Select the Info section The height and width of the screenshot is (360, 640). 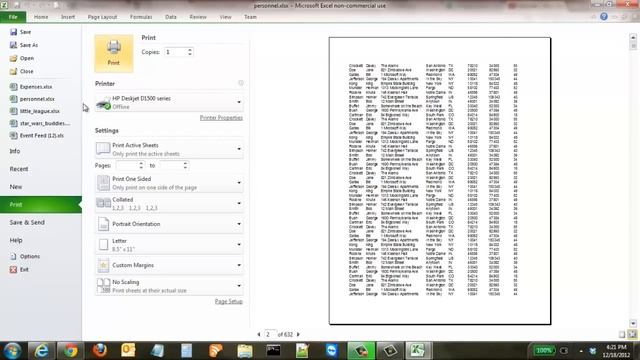tap(15, 151)
